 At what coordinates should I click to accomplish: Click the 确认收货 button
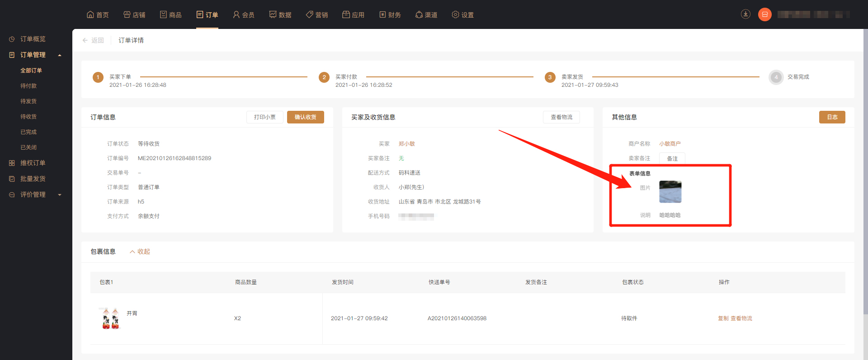coord(305,117)
